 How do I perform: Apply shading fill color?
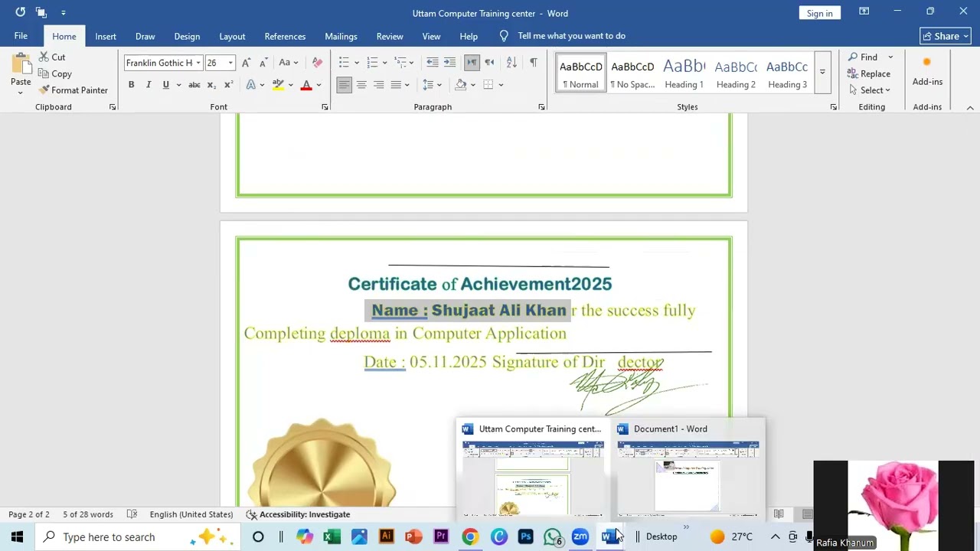[460, 85]
